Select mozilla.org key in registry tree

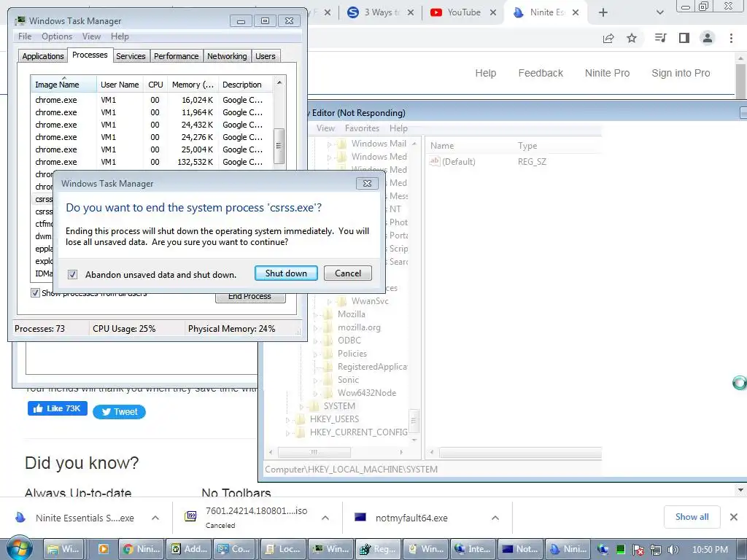(x=359, y=327)
